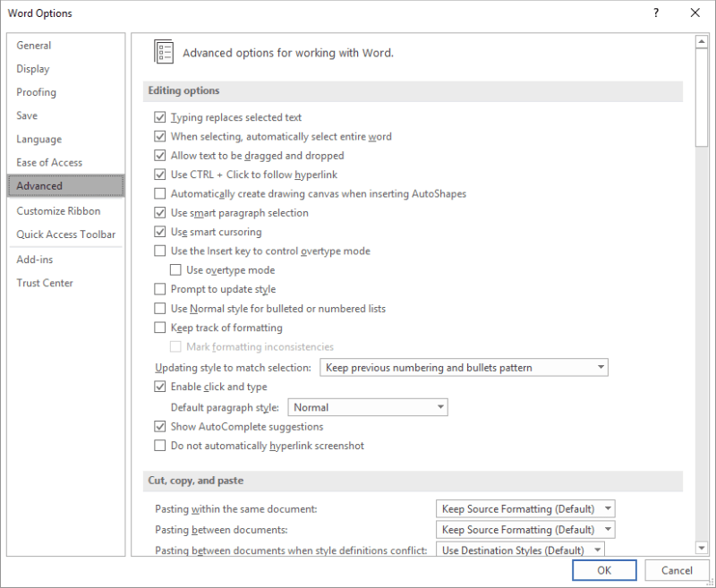The width and height of the screenshot is (716, 588).
Task: Turn off Use smart cursoring
Action: pyautogui.click(x=159, y=232)
